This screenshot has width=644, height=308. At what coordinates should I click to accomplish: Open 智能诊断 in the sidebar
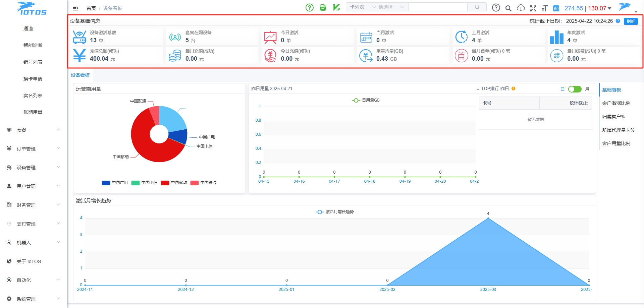pyautogui.click(x=33, y=45)
